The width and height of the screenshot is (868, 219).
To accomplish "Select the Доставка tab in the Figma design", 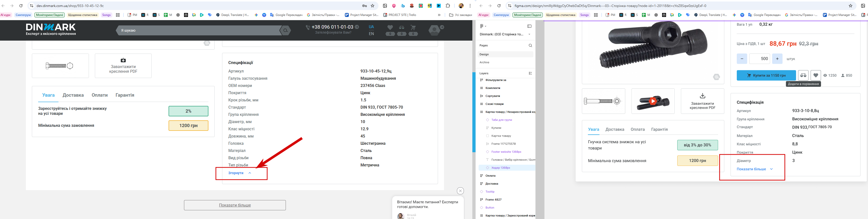I will [x=615, y=129].
